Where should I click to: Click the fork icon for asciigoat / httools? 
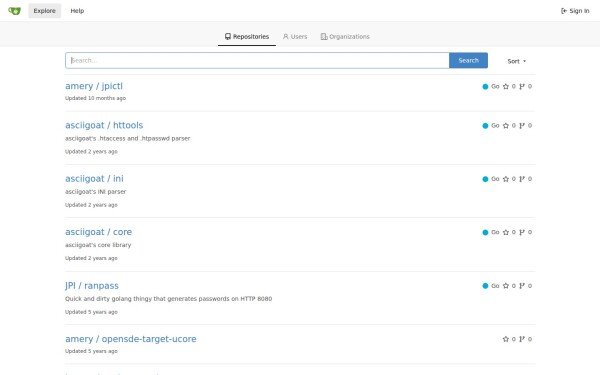[x=522, y=126]
